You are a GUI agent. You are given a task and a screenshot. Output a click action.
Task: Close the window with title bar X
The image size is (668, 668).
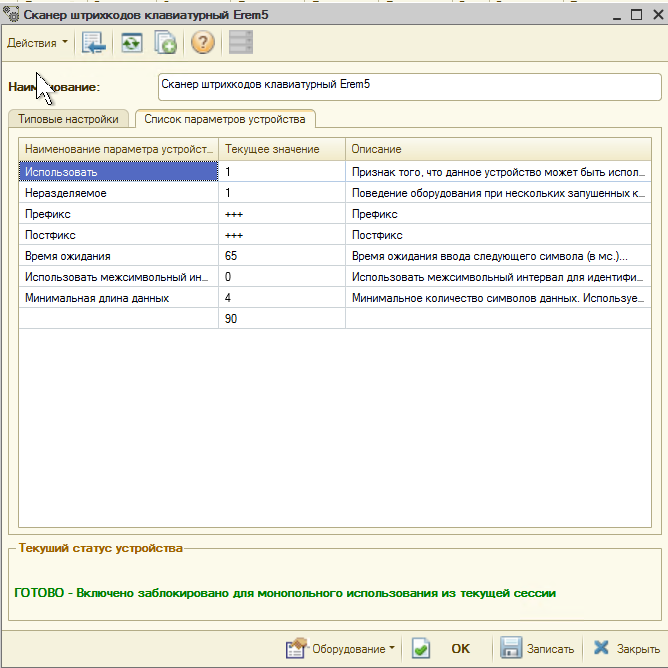pyautogui.click(x=658, y=14)
